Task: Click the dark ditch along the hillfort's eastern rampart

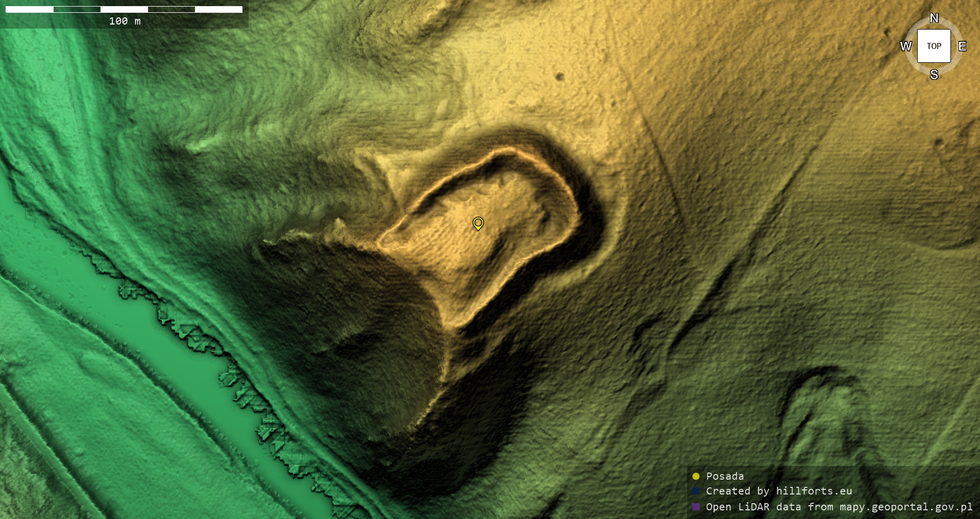Action: coord(592,225)
